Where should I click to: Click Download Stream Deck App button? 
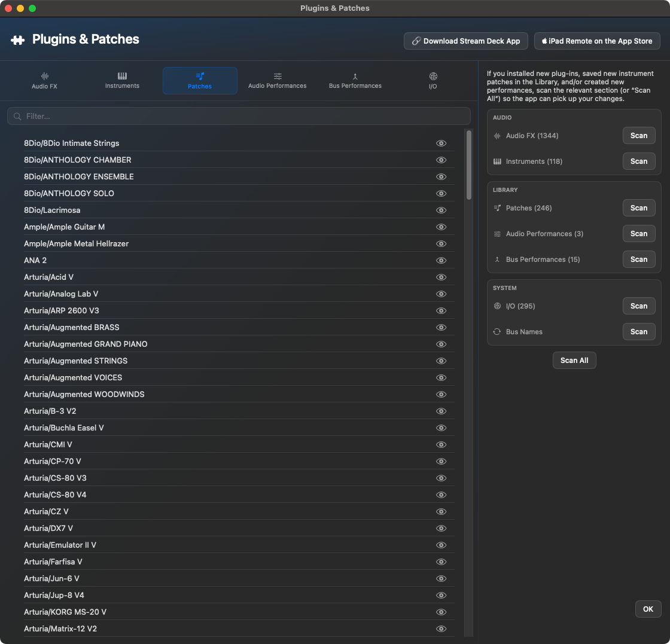point(466,41)
